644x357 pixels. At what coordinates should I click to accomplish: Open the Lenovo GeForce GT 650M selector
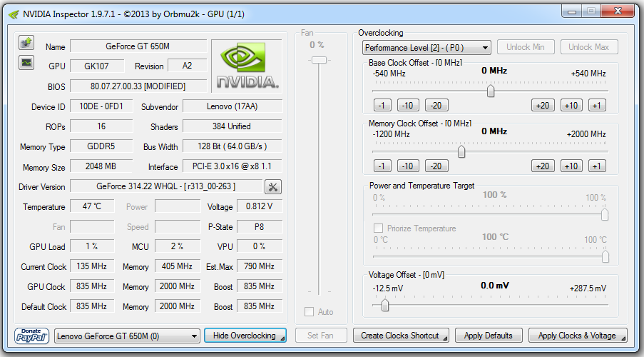[128, 336]
